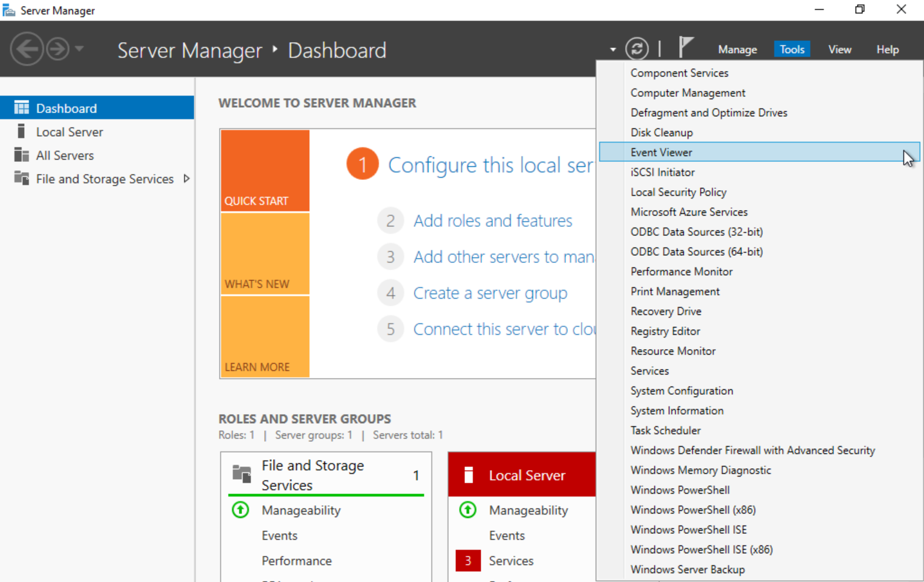Open Print Management
This screenshot has height=582, width=924.
pyautogui.click(x=759, y=291)
